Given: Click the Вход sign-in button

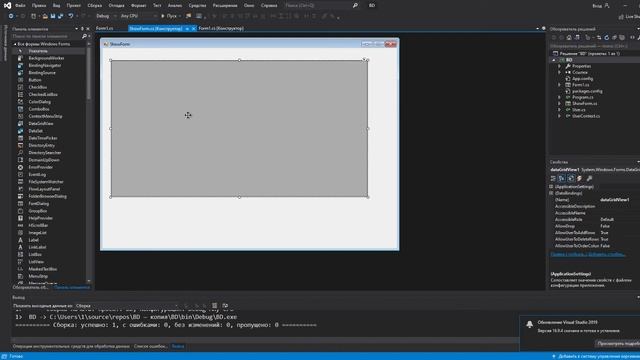Looking at the screenshot, I should [600, 6].
